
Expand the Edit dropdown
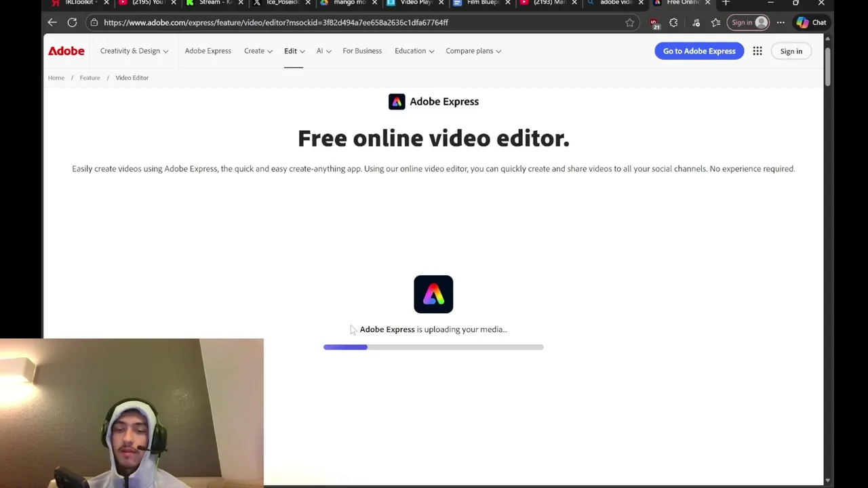pyautogui.click(x=294, y=51)
